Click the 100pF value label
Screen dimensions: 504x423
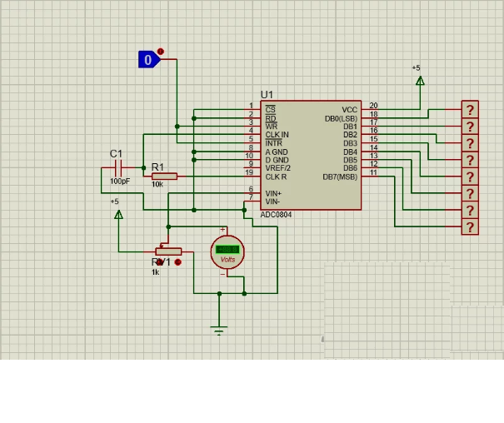click(x=120, y=182)
